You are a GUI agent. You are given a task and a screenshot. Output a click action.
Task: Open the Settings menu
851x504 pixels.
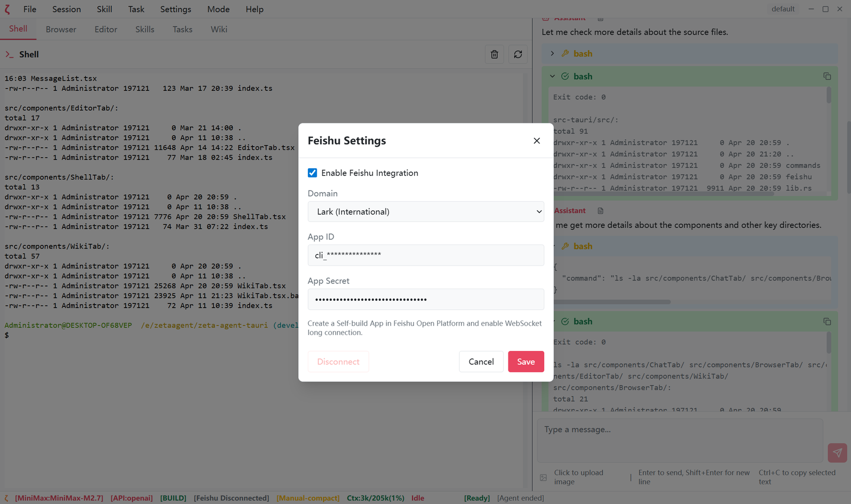click(x=175, y=9)
